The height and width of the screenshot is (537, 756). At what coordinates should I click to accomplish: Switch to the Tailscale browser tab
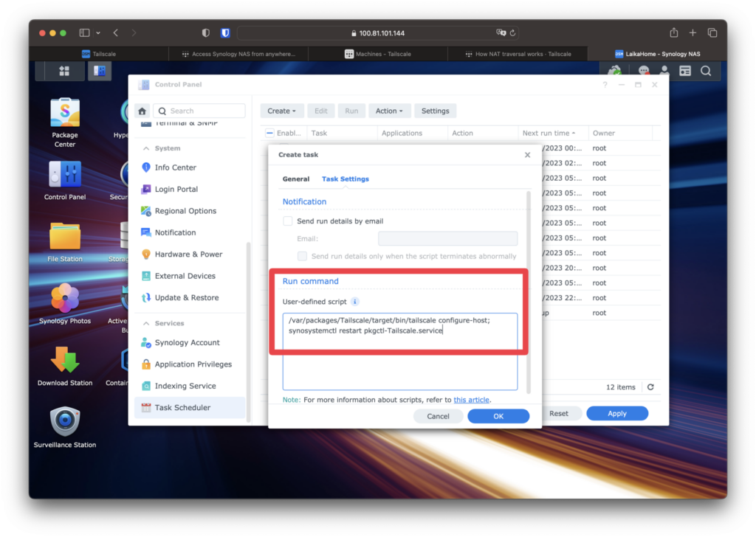point(99,54)
